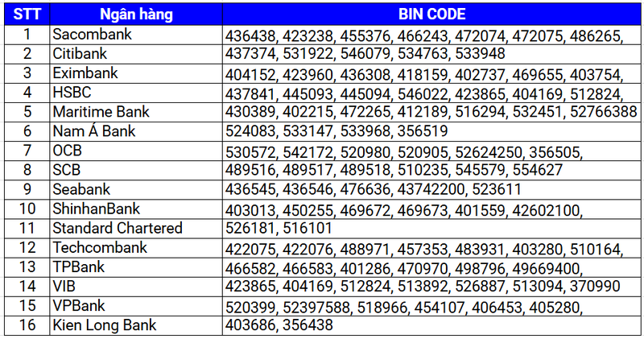
Task: Select the OCB cell
Action: point(136,151)
